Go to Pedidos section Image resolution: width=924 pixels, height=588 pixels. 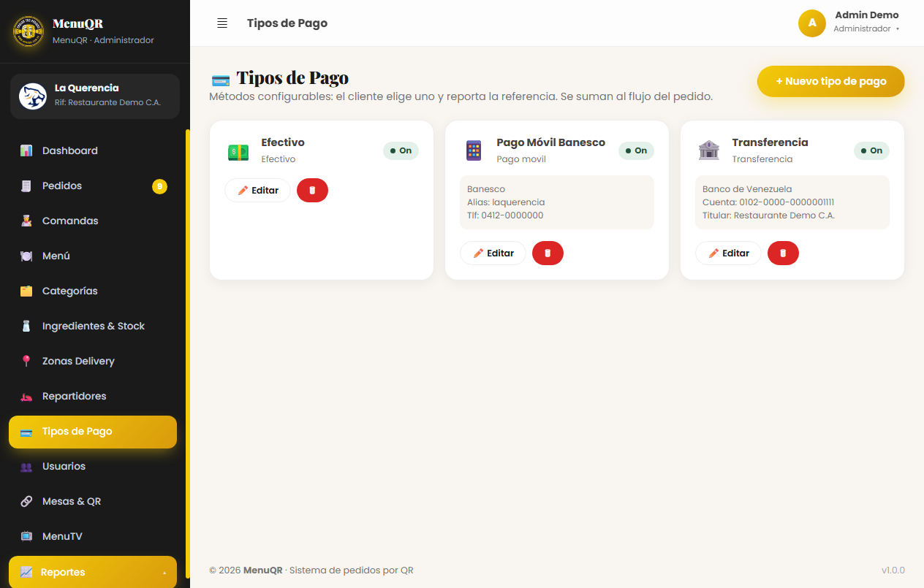pos(93,186)
